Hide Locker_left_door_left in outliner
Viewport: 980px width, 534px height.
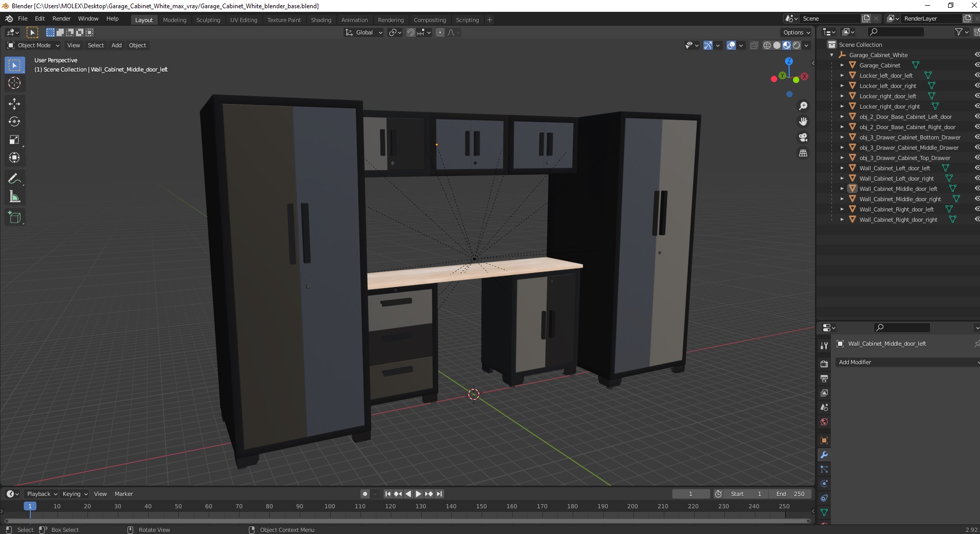[976, 76]
